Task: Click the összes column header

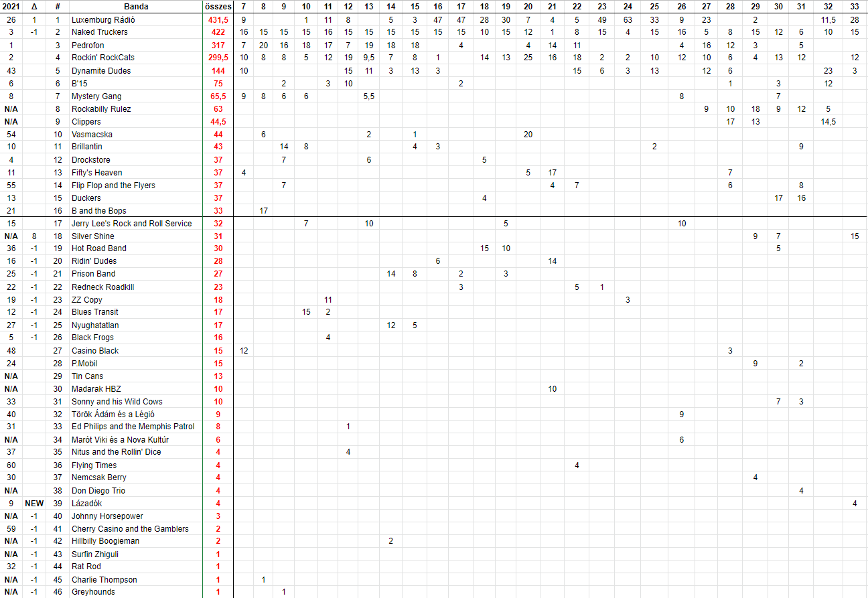Action: pos(218,6)
